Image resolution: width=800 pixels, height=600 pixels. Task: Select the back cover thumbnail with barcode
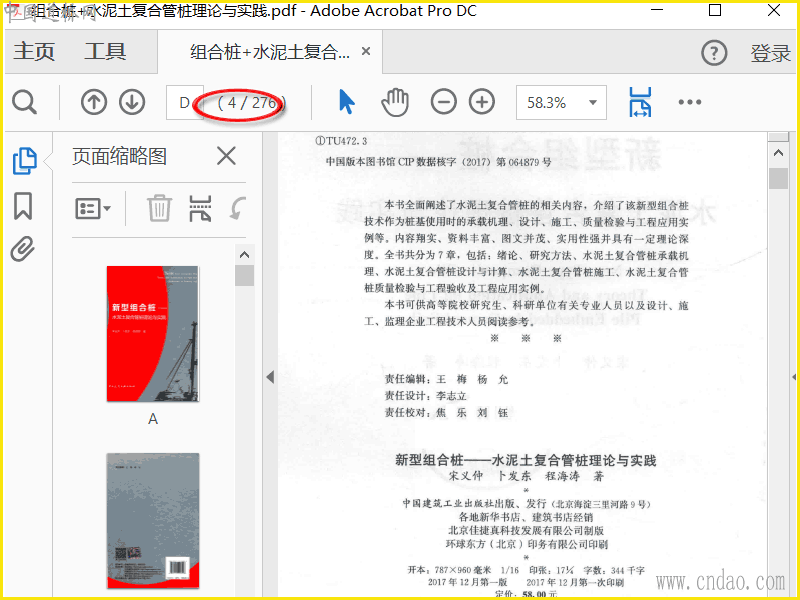(x=153, y=521)
